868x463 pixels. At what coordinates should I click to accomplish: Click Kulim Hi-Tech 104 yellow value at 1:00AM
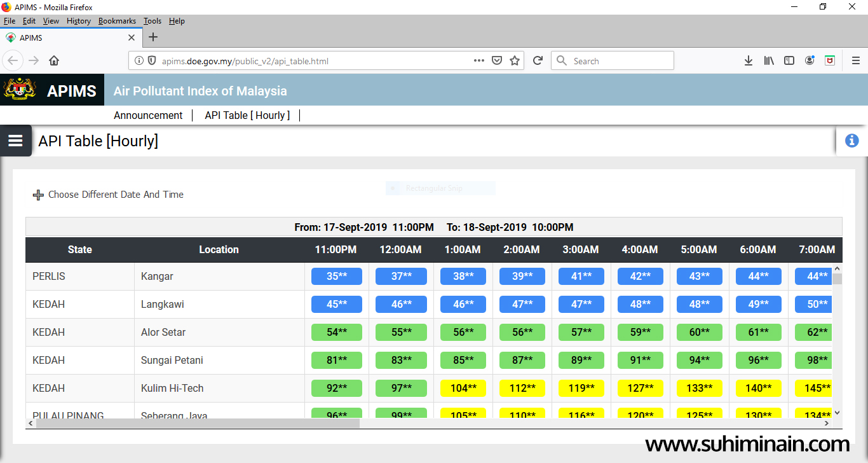pyautogui.click(x=463, y=388)
